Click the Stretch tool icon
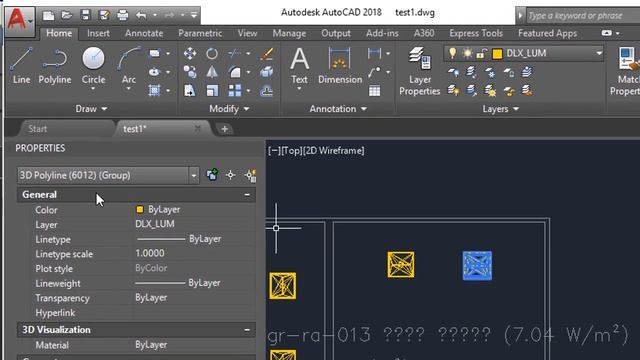This screenshot has width=640, height=360. coord(190,91)
